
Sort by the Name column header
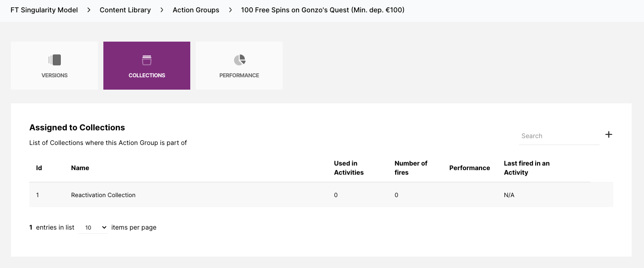[80, 168]
